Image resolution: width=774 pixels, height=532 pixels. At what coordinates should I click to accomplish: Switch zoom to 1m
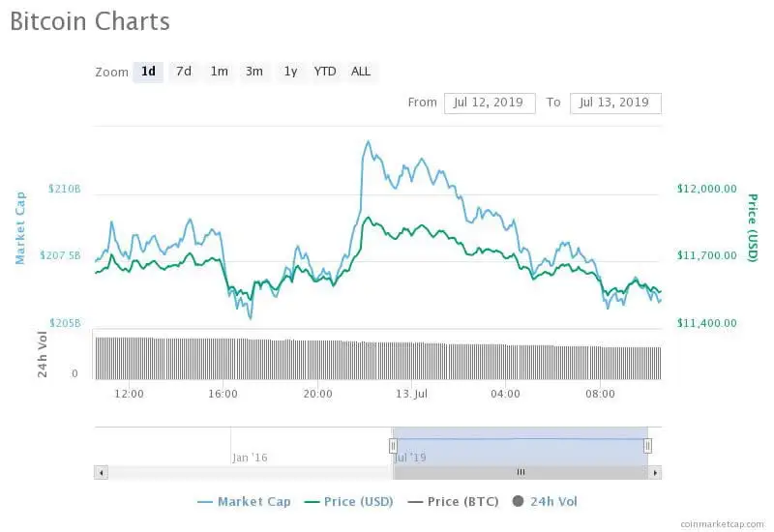coord(220,72)
